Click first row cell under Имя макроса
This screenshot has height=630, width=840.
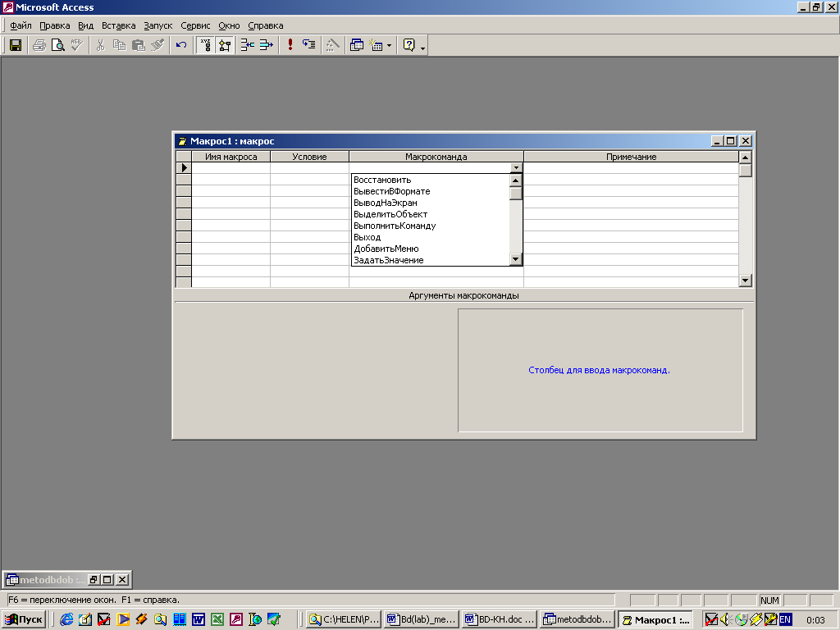tap(231, 167)
